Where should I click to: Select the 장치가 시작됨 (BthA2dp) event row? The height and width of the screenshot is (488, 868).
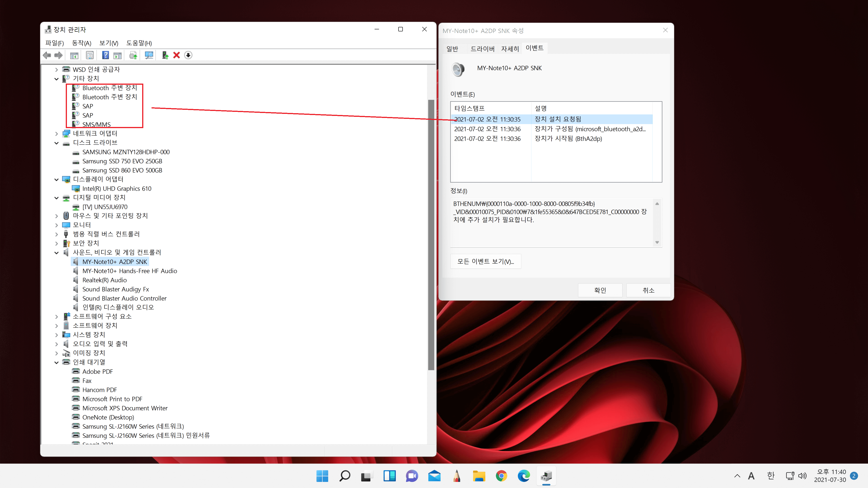pyautogui.click(x=552, y=139)
